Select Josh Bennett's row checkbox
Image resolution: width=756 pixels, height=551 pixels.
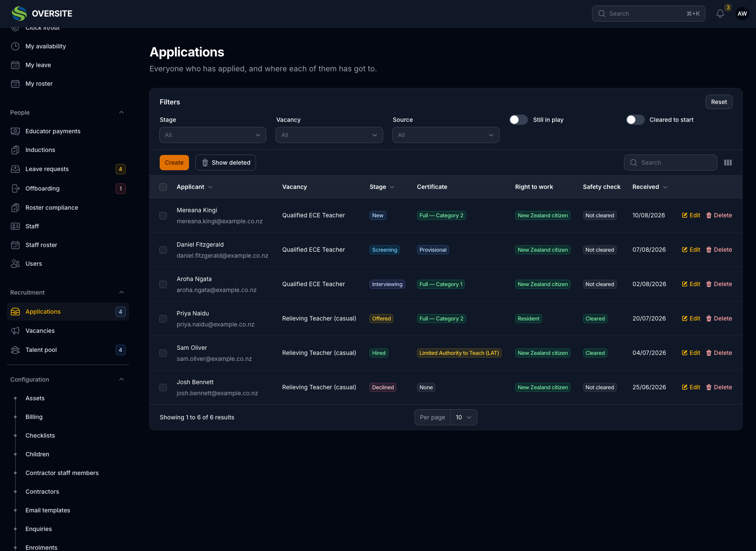163,388
